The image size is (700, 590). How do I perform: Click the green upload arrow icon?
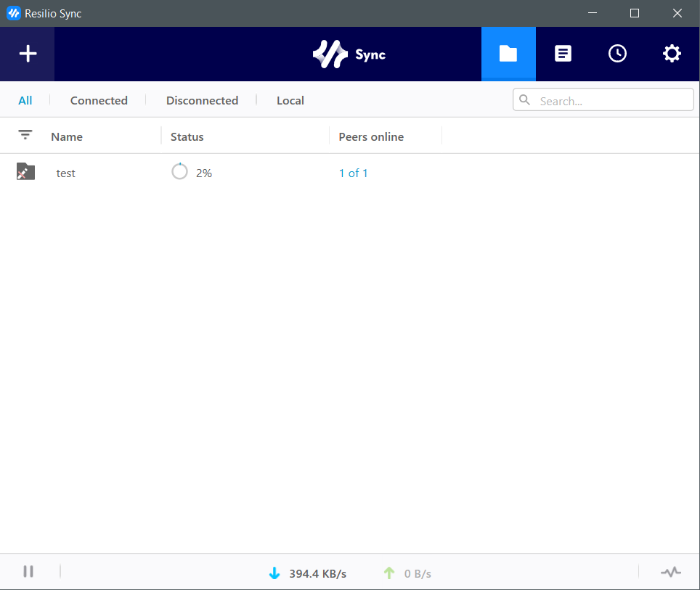coord(389,573)
